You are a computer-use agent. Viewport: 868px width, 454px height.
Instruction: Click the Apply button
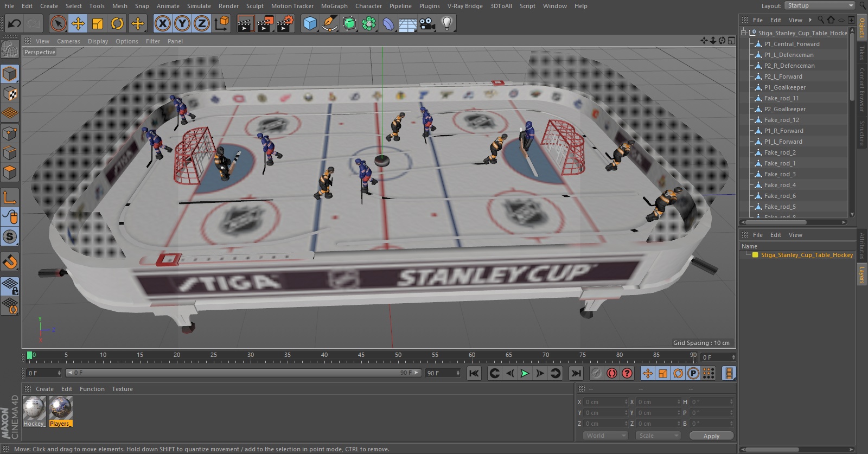pyautogui.click(x=711, y=436)
